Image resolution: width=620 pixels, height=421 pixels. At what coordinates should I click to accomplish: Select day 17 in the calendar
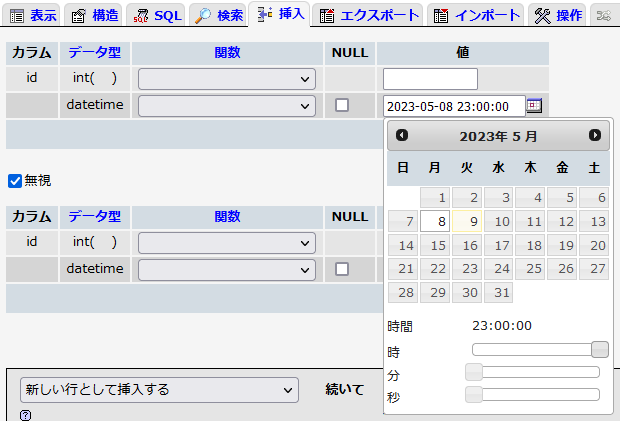point(498,245)
